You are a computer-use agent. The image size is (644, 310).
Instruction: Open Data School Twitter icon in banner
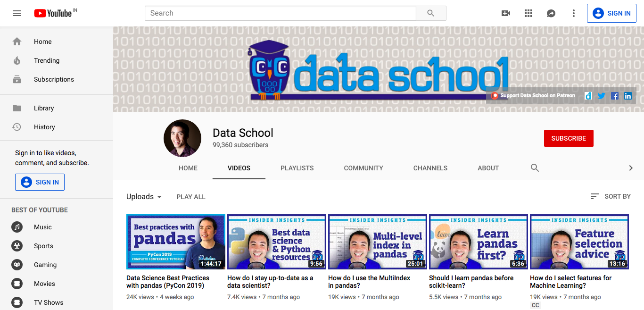point(602,96)
